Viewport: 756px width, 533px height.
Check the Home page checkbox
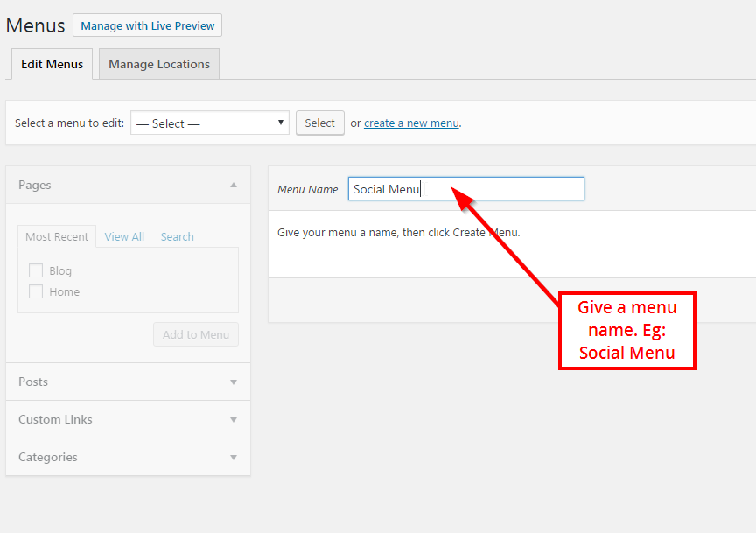[x=36, y=291]
